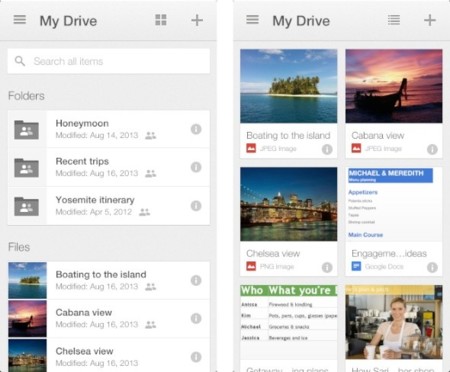This screenshot has width=450, height=372.
Task: Click the Honeymoon shared folder icon
Action: (27, 130)
